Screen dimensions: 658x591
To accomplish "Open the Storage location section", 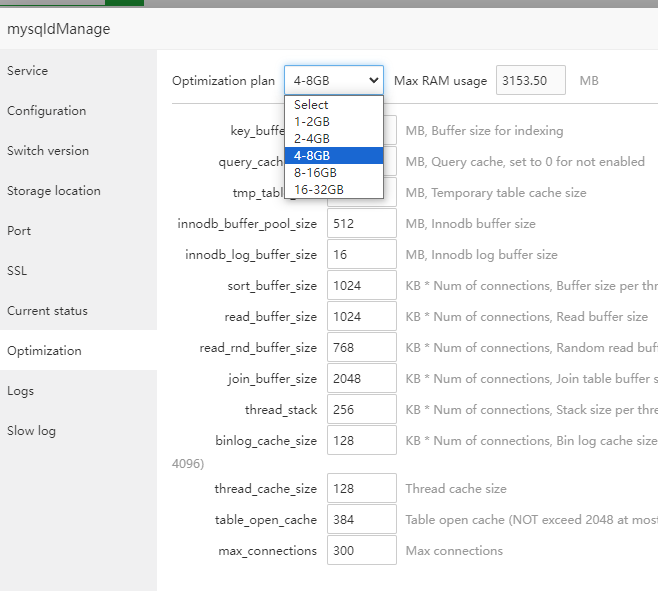I will (x=54, y=191).
